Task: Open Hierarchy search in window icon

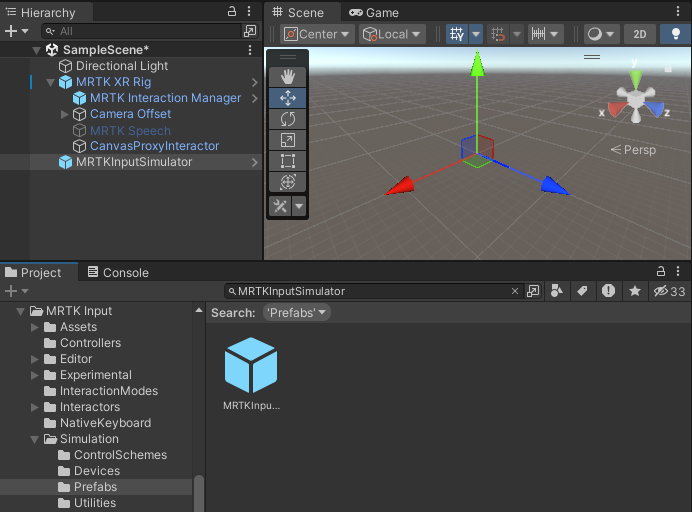Action: (250, 31)
